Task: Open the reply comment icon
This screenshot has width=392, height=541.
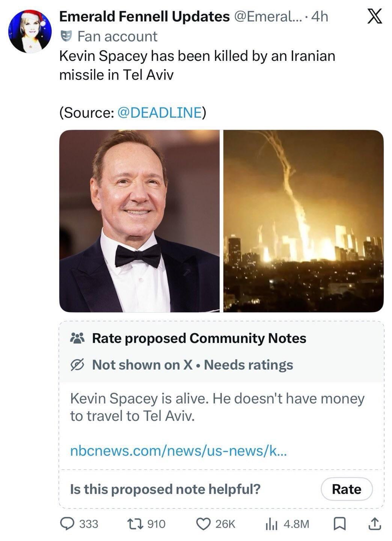Action: coord(68,524)
